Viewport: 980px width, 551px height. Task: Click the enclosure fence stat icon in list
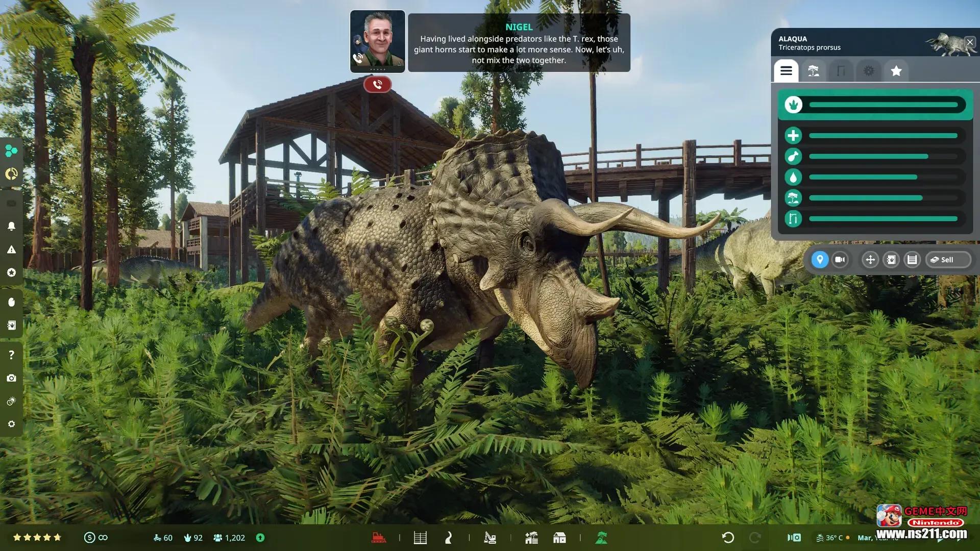click(x=793, y=219)
